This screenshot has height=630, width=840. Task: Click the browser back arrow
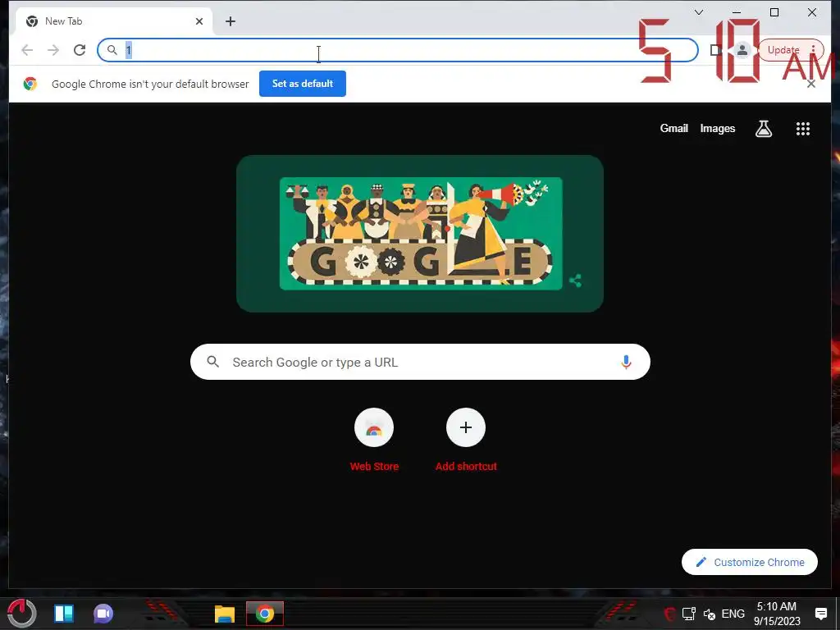(27, 50)
